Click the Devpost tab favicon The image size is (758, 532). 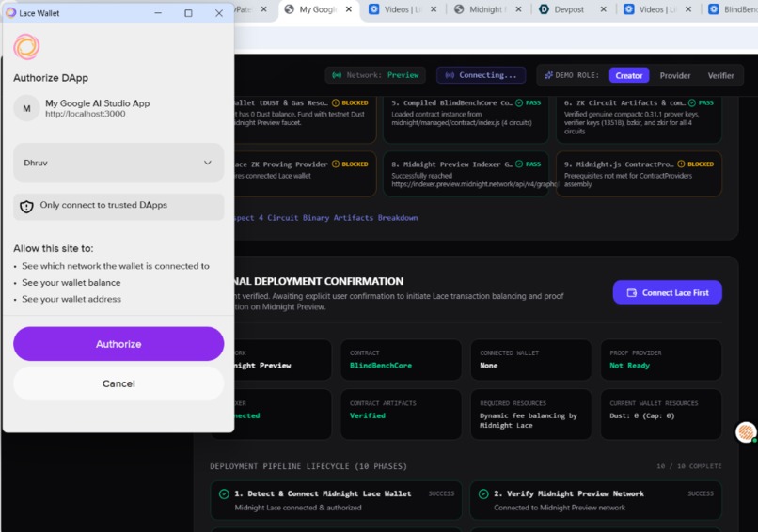(x=544, y=9)
